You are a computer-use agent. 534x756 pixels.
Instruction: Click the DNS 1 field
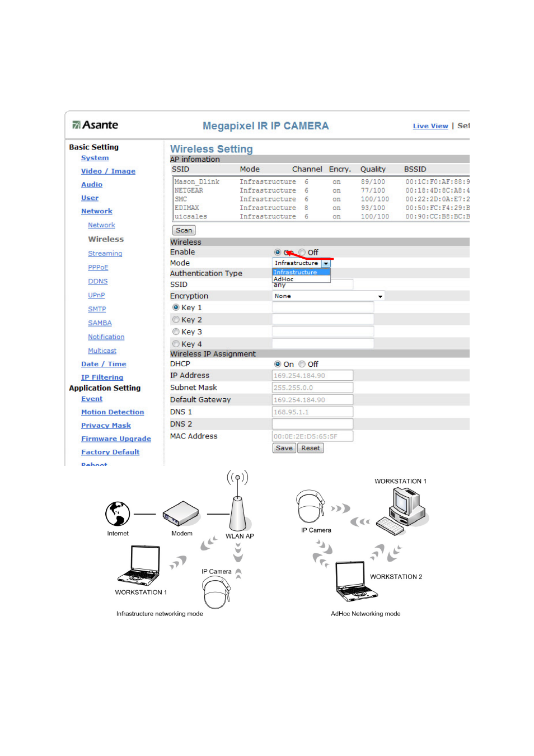click(x=312, y=412)
